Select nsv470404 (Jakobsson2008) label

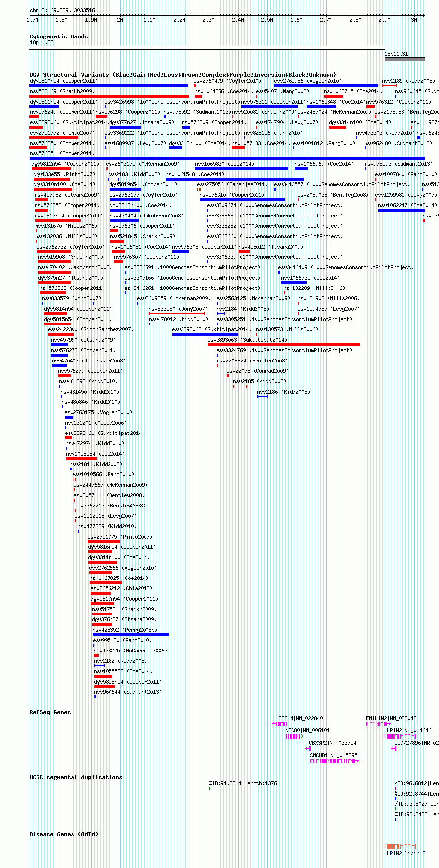tap(146, 216)
